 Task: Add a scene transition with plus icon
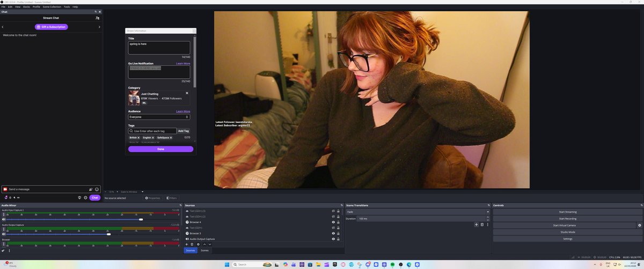point(476,225)
